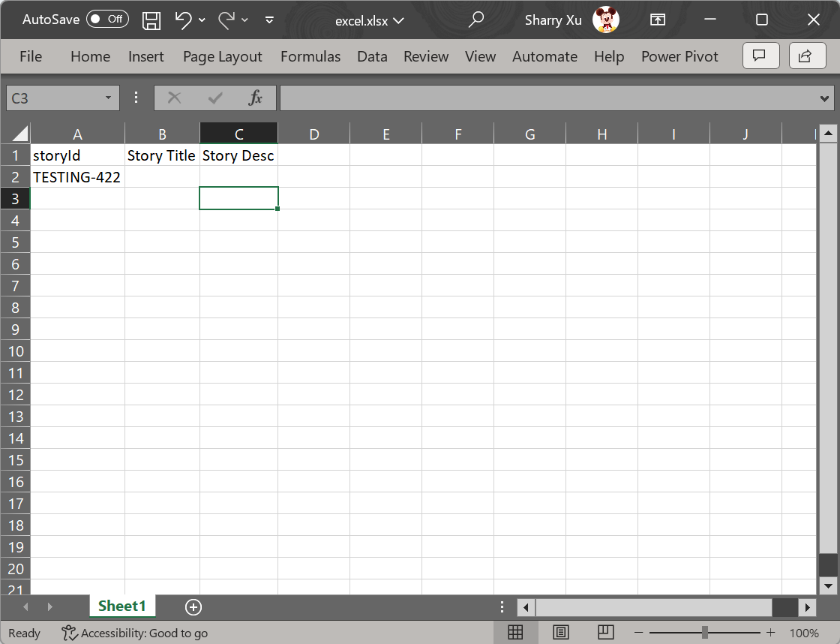This screenshot has width=840, height=644.
Task: Select the Story Desc cell
Action: tap(239, 155)
